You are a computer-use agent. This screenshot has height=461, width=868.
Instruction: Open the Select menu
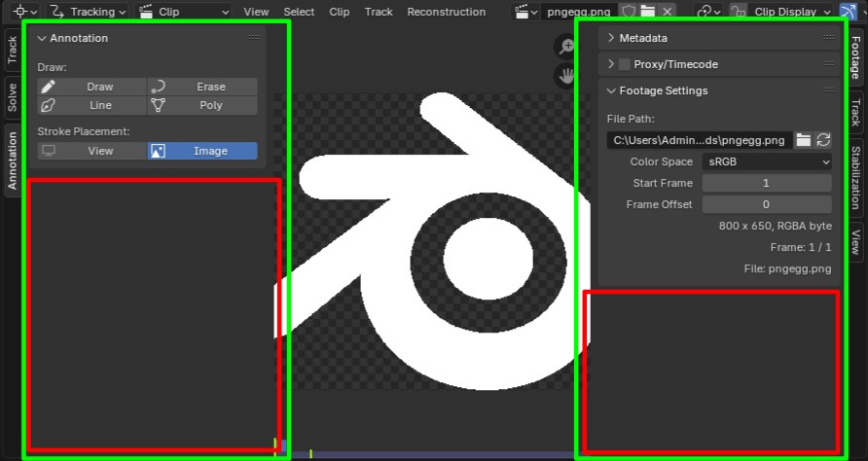pos(299,12)
